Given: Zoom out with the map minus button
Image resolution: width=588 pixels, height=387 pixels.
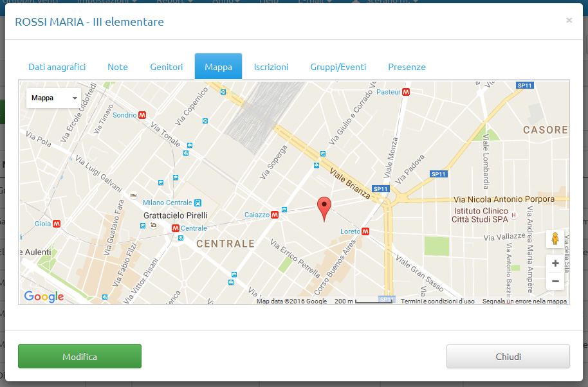Looking at the screenshot, I should (x=555, y=281).
